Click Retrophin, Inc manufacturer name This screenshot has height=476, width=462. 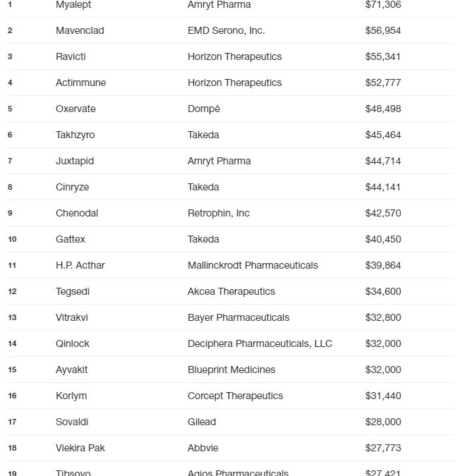point(219,213)
